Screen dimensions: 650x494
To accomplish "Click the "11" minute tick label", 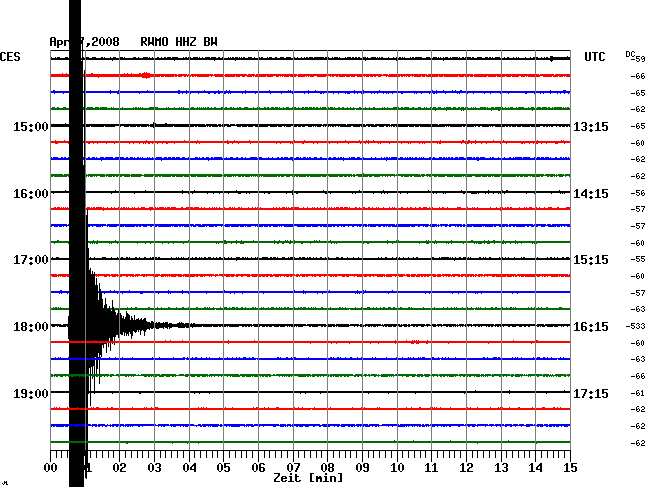I will (x=431, y=468).
